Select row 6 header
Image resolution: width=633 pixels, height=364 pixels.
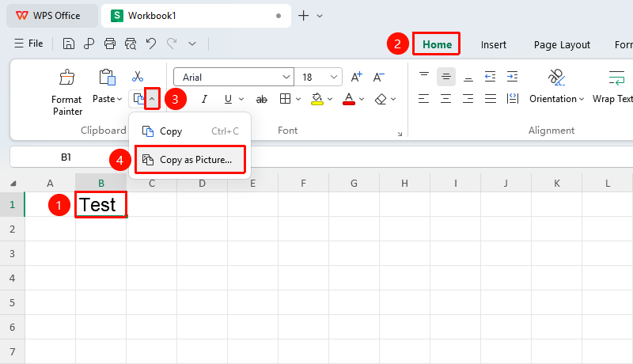tap(12, 327)
